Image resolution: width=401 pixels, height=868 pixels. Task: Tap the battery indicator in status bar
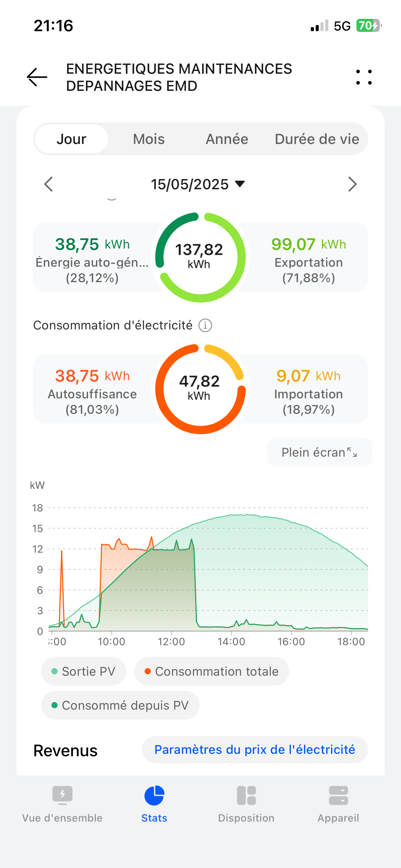coord(368,26)
